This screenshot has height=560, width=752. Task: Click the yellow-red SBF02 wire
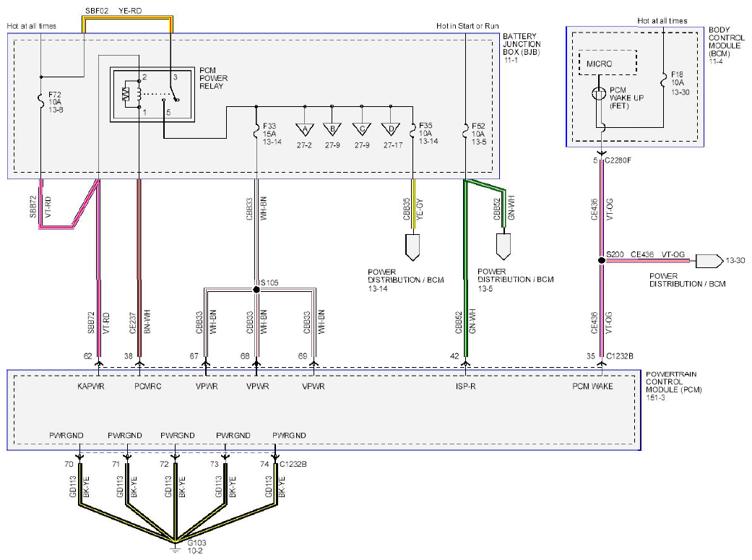(127, 18)
